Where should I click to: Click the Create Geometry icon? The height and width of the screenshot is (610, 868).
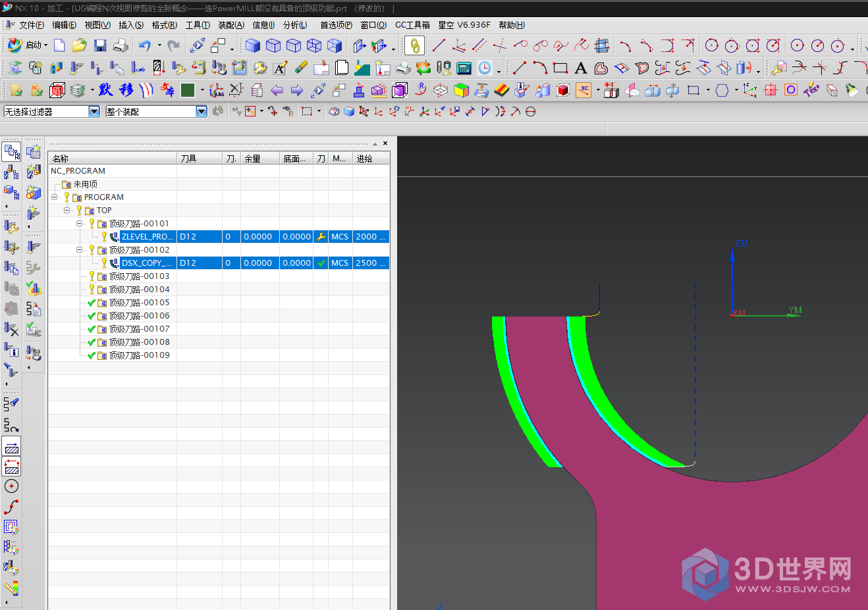(x=34, y=192)
